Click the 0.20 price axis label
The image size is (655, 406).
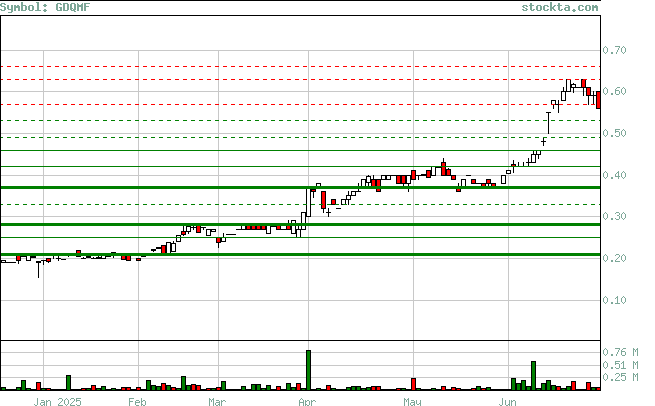[x=614, y=259]
